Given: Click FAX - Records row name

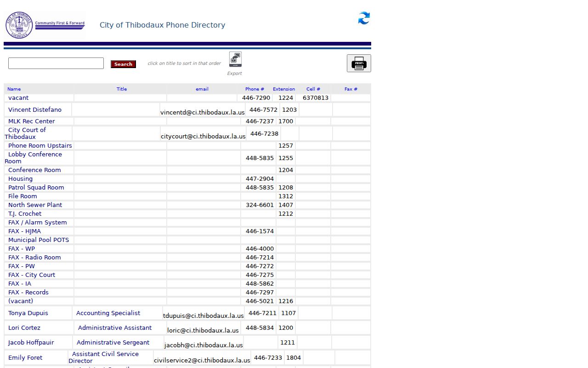Looking at the screenshot, I should pyautogui.click(x=28, y=293).
